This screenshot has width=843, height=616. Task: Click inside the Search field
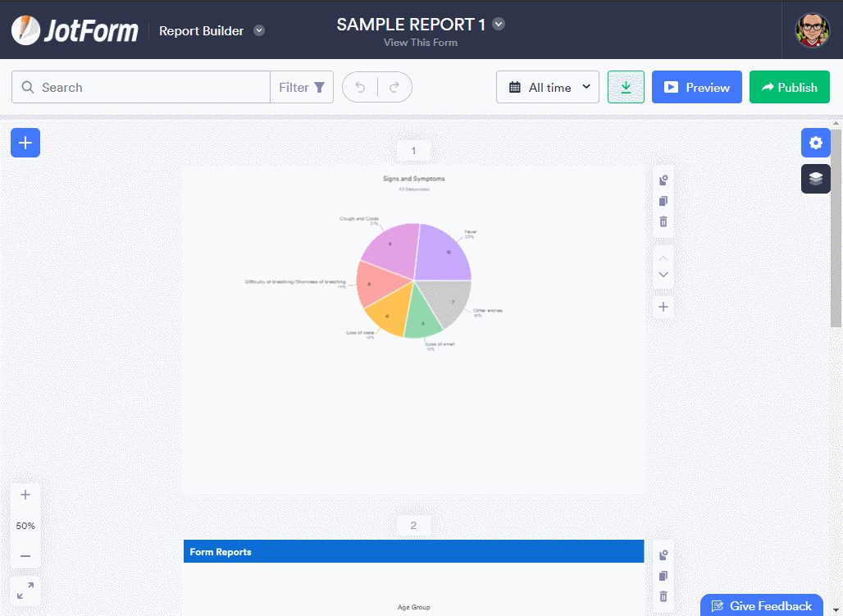tap(139, 86)
